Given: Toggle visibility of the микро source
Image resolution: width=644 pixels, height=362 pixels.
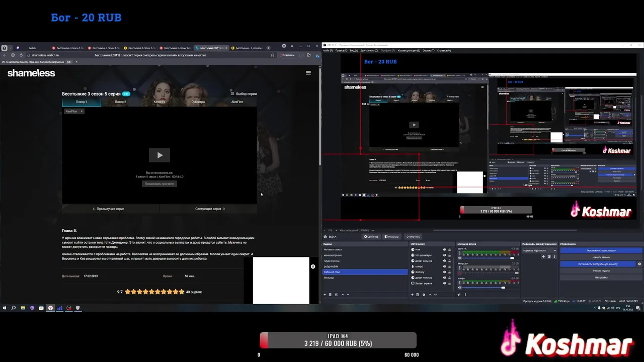Looking at the screenshot, I should tap(444, 266).
